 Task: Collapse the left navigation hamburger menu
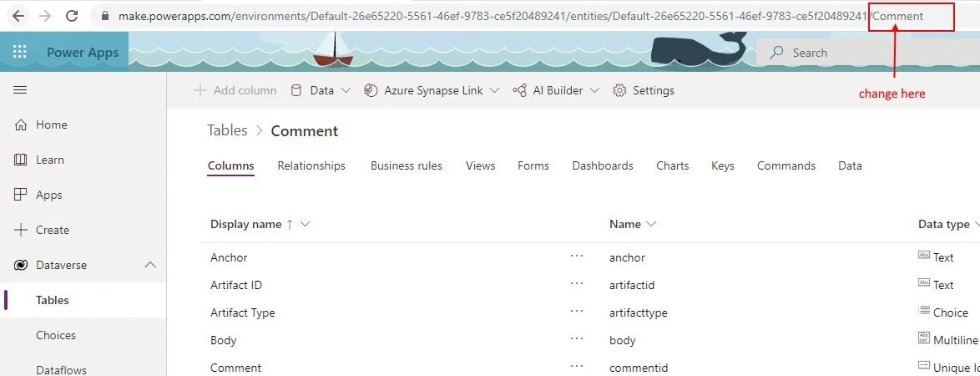pyautogui.click(x=20, y=90)
